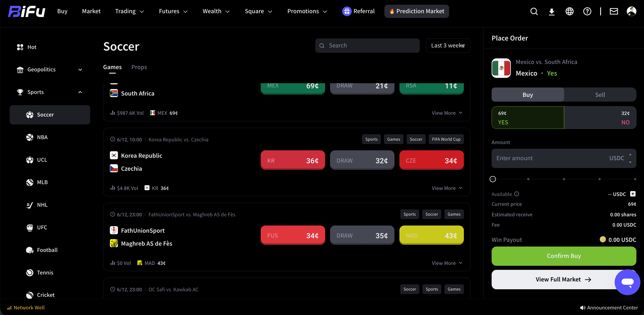
Task: Open the search icon in the top bar
Action: (534, 11)
